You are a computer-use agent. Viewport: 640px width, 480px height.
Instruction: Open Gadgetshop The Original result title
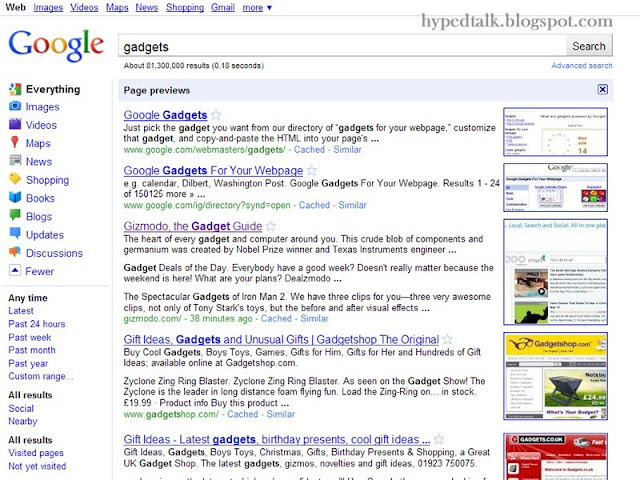coord(281,339)
